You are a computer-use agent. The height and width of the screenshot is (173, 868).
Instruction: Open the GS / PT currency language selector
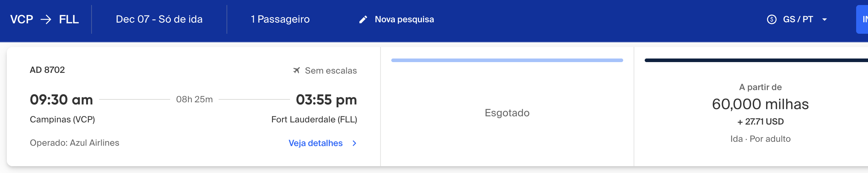click(797, 19)
